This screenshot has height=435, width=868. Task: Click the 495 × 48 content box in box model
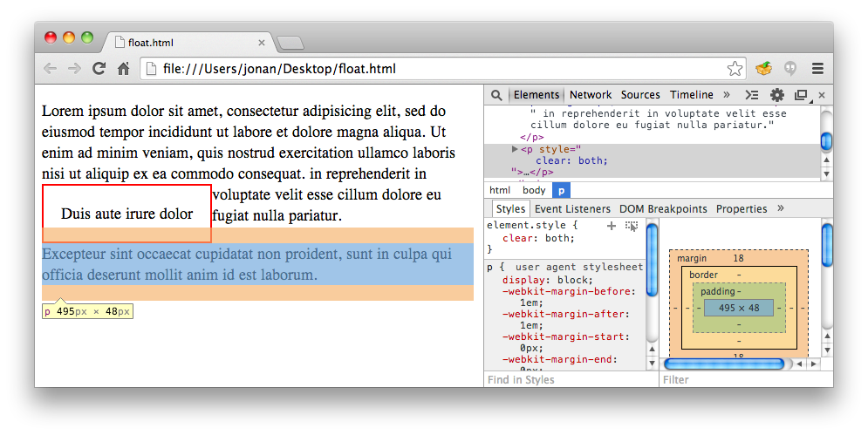739,308
